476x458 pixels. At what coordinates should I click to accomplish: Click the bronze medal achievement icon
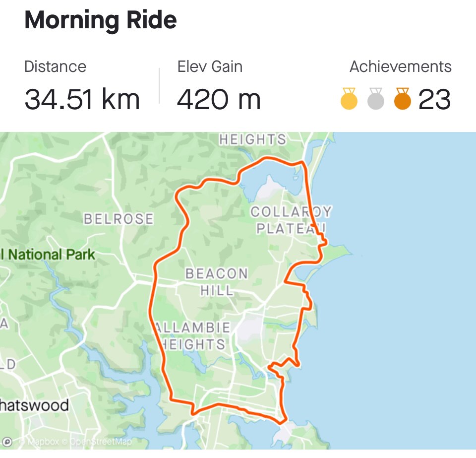[403, 99]
